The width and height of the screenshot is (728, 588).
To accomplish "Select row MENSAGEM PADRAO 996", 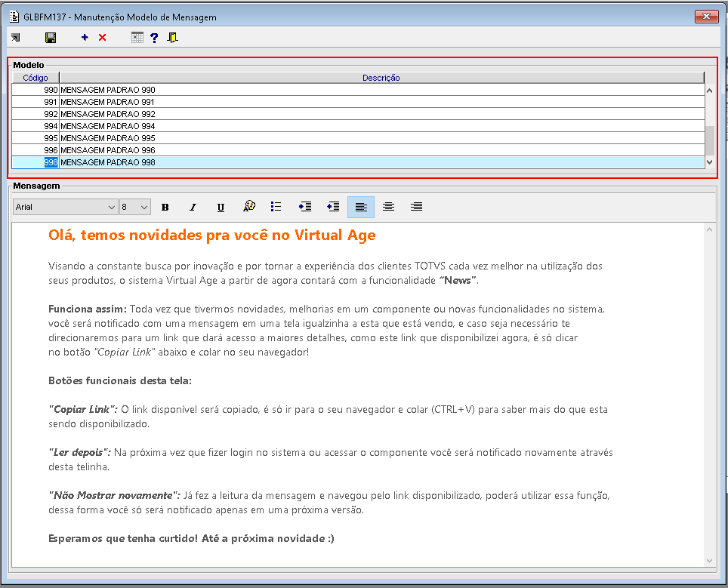I will [x=358, y=150].
